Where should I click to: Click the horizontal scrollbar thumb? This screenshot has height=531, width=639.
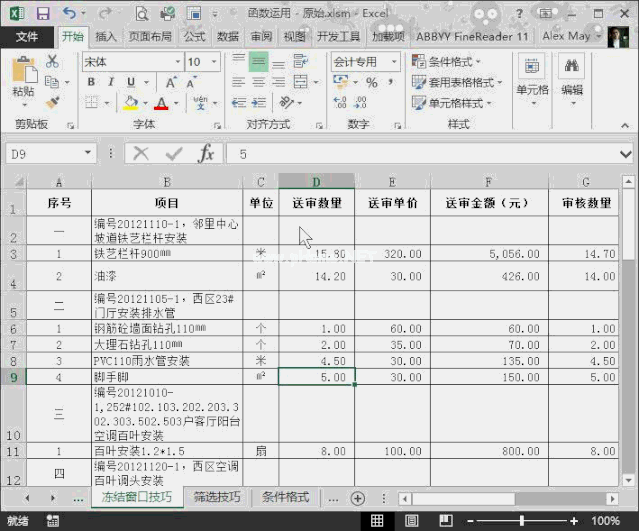tap(464, 499)
